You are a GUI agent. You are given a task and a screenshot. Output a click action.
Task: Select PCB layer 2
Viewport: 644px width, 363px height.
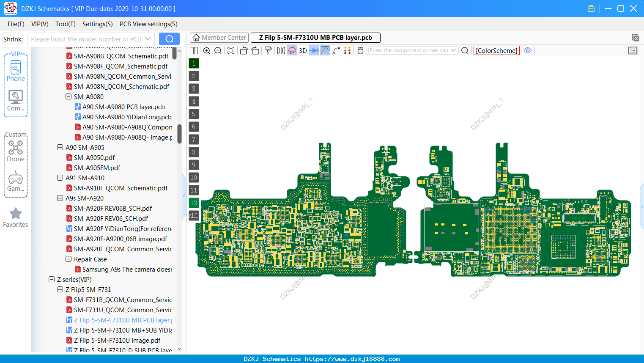pos(194,76)
